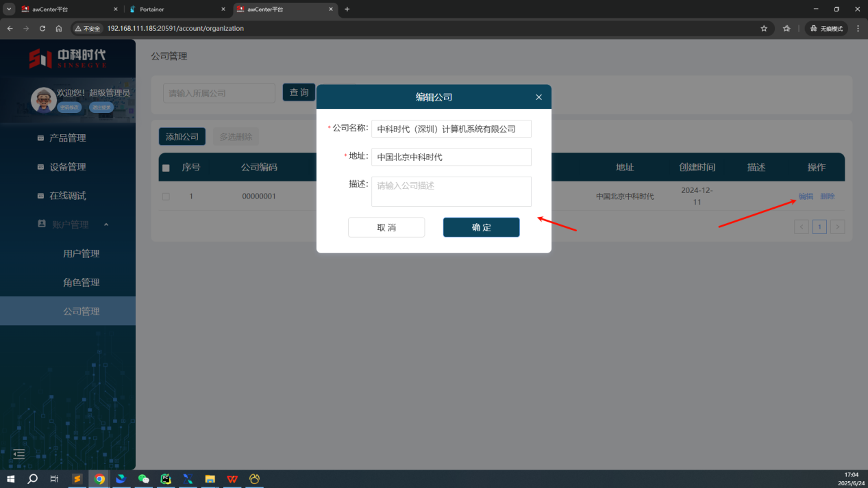
Task: Open 用户管理 in the sidebar
Action: 81,254
